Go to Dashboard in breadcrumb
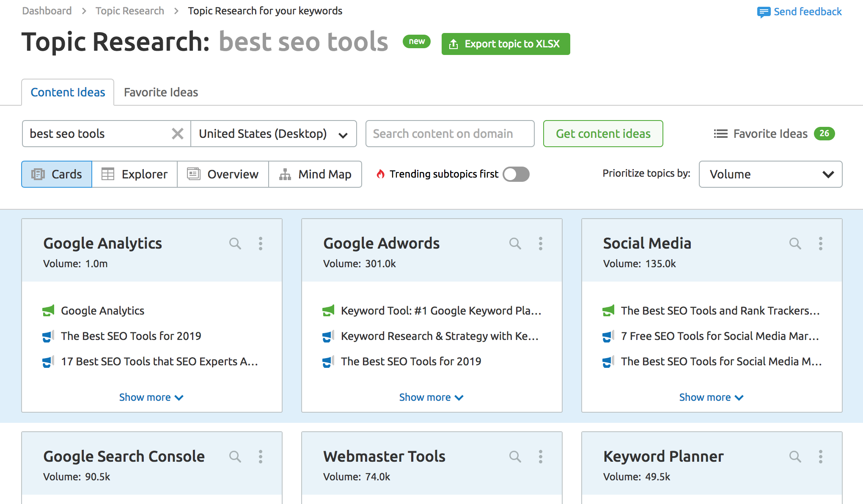The width and height of the screenshot is (863, 504). (x=47, y=11)
